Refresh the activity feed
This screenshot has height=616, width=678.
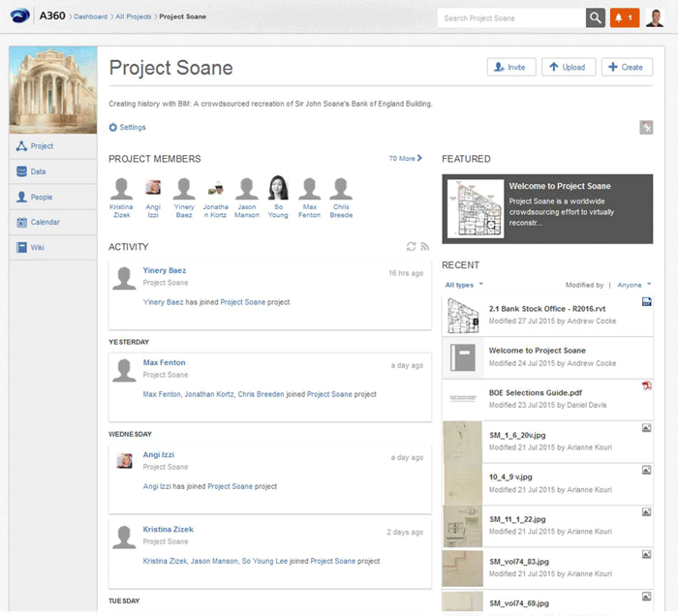tap(411, 248)
